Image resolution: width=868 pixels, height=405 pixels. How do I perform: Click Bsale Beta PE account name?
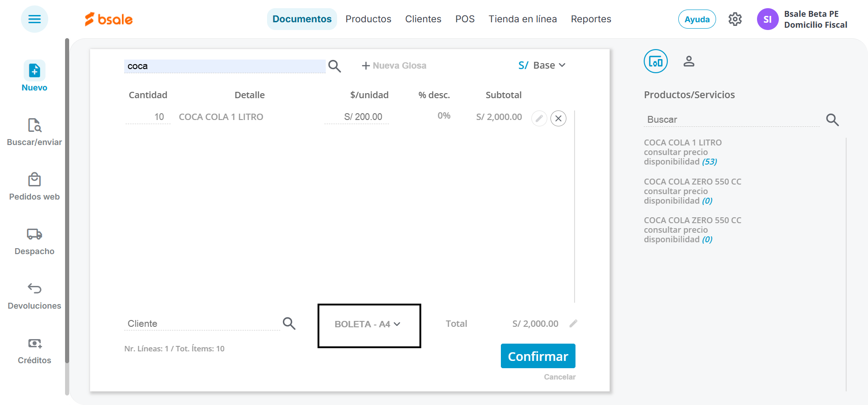coord(811,14)
